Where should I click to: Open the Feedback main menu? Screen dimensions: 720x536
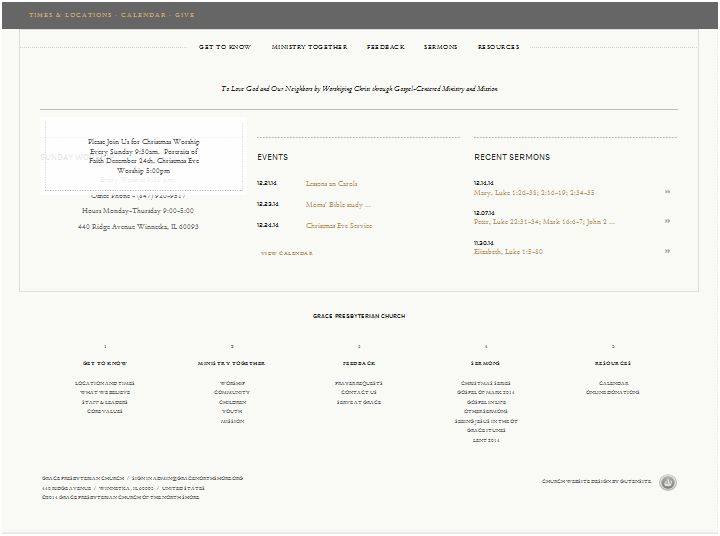pyautogui.click(x=386, y=47)
